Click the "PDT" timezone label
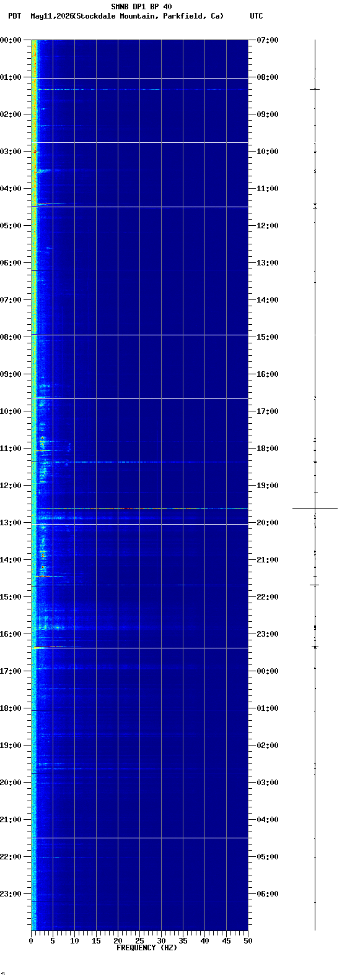Screen dimensions: 342x980 coord(14,16)
